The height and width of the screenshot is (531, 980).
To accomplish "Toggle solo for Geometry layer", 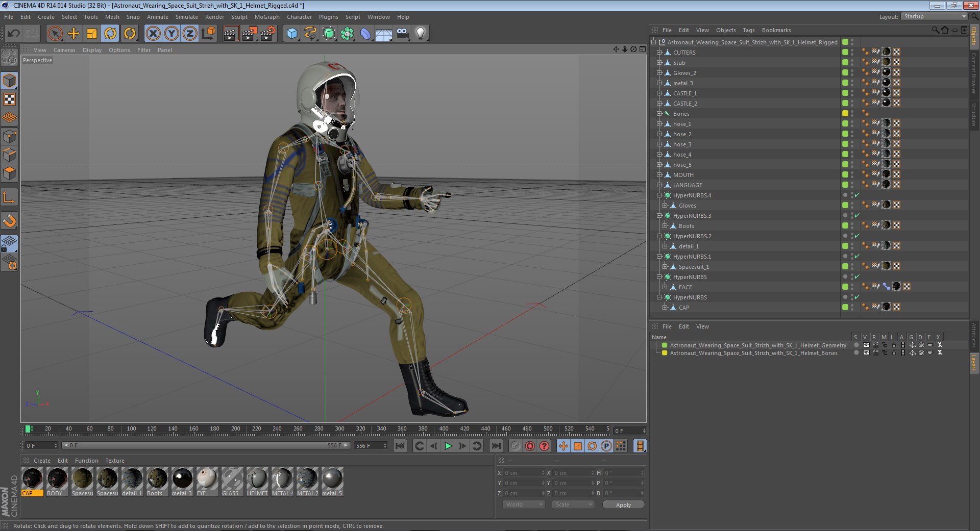I will [856, 345].
